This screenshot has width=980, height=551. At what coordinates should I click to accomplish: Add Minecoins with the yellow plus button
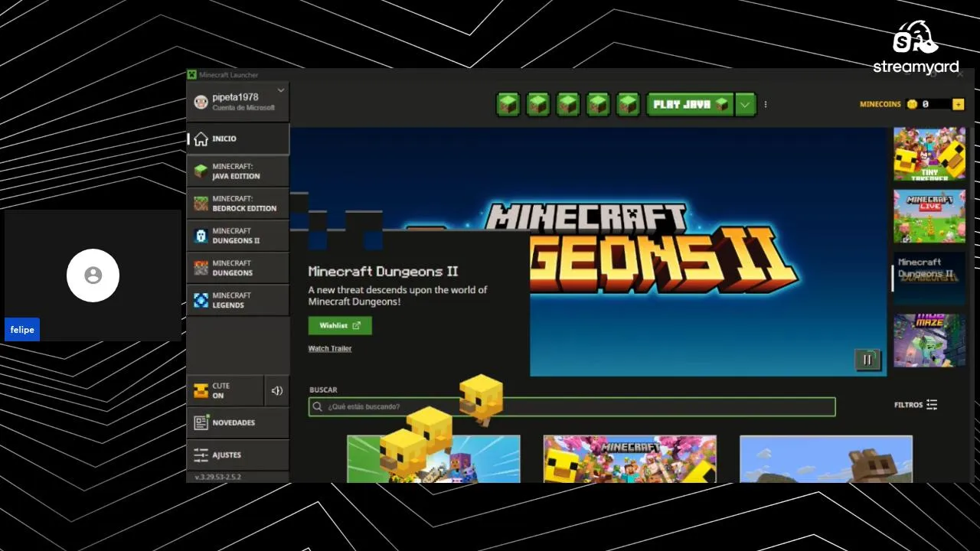pos(958,104)
